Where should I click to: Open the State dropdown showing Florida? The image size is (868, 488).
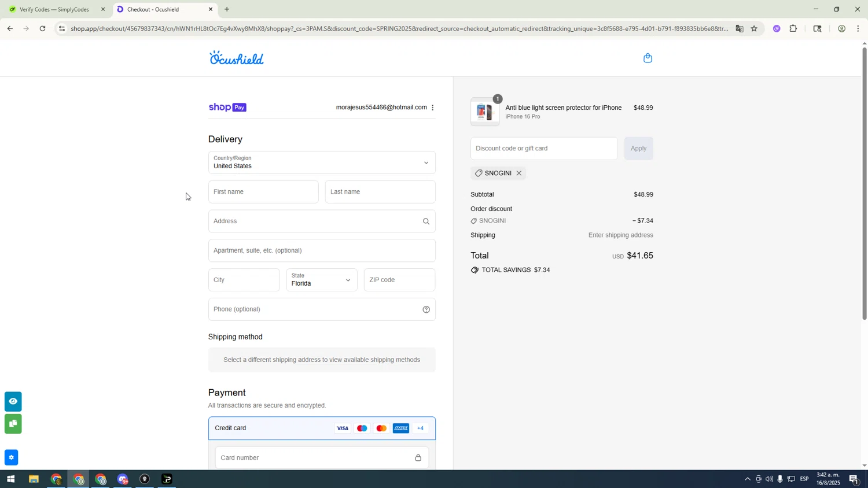(x=322, y=280)
